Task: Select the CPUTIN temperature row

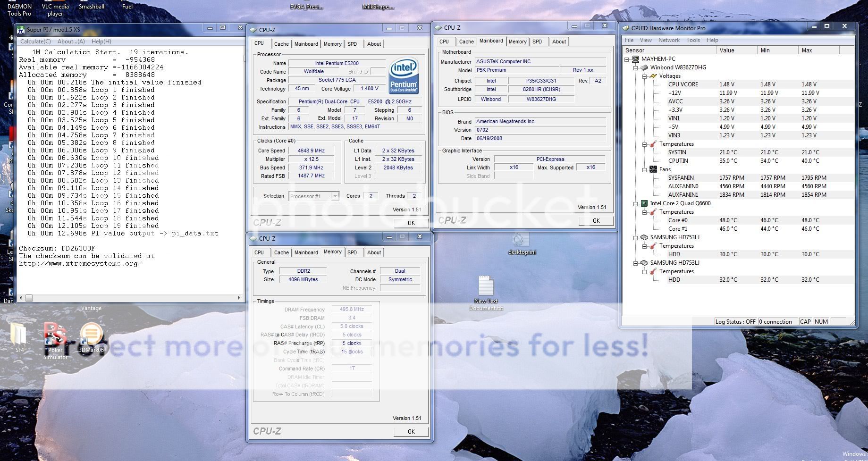Action: (x=738, y=161)
